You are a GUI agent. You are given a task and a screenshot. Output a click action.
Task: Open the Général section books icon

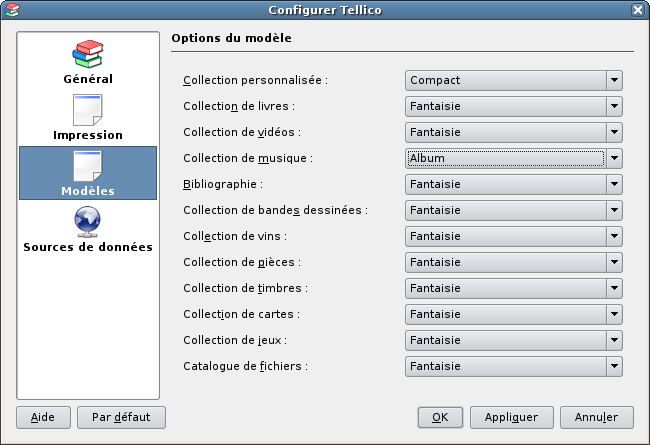coord(87,54)
